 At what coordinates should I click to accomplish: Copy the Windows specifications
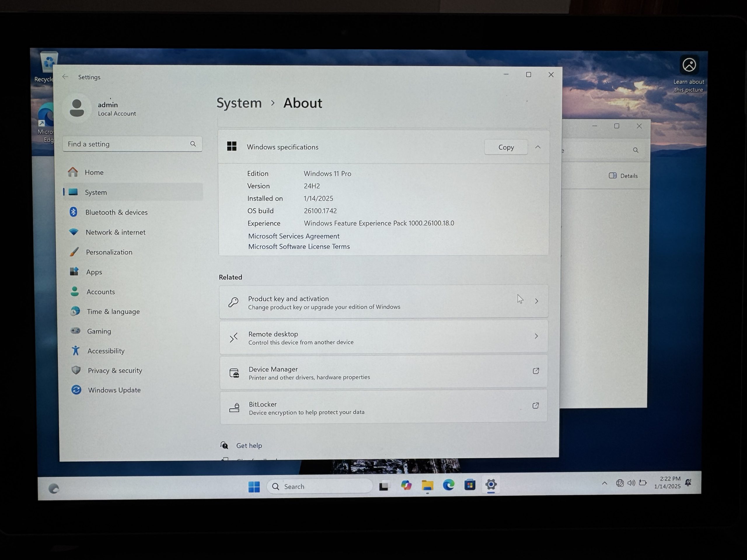point(506,147)
